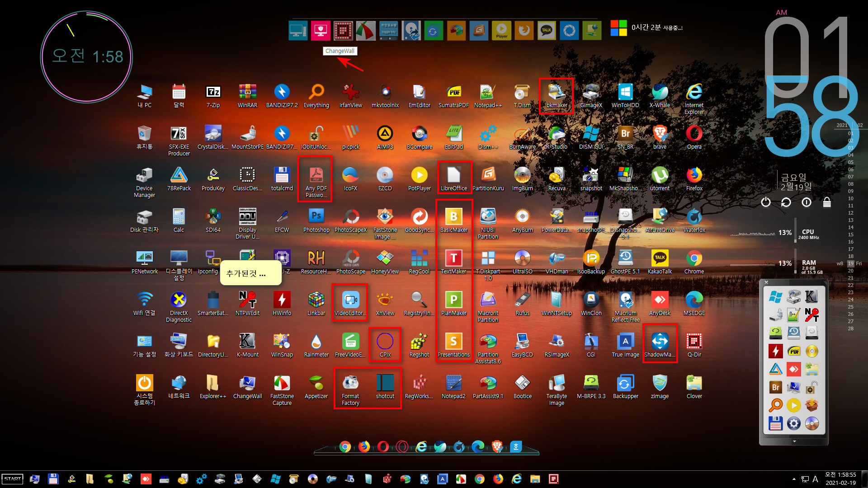The image size is (868, 488).
Task: Launch True Image desktop shortcut
Action: click(625, 345)
